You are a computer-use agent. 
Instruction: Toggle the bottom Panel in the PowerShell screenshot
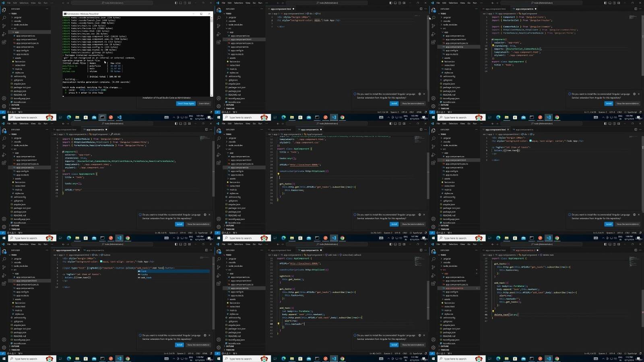(180, 3)
